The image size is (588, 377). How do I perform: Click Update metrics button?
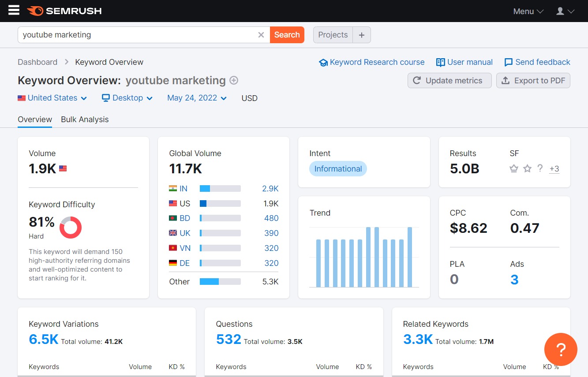(x=449, y=81)
